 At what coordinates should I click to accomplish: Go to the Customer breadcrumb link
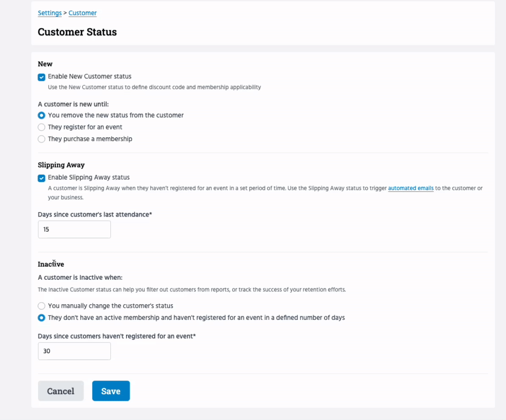click(82, 13)
